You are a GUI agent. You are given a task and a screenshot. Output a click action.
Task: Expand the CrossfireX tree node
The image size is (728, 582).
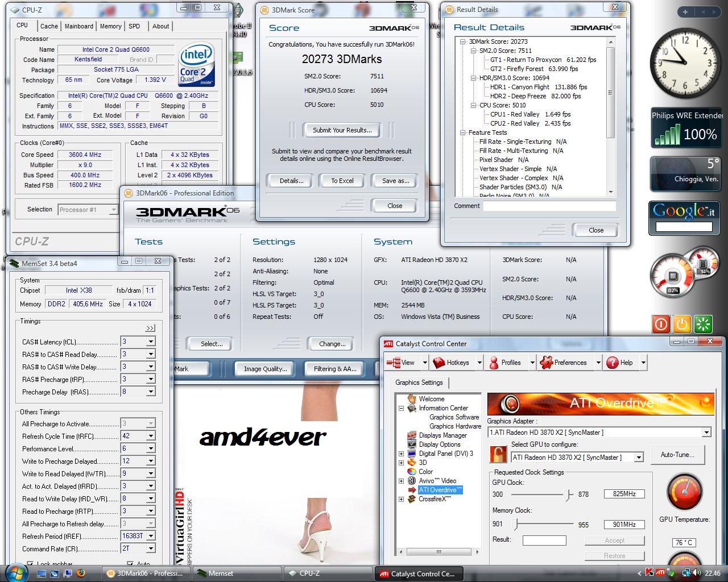[402, 499]
